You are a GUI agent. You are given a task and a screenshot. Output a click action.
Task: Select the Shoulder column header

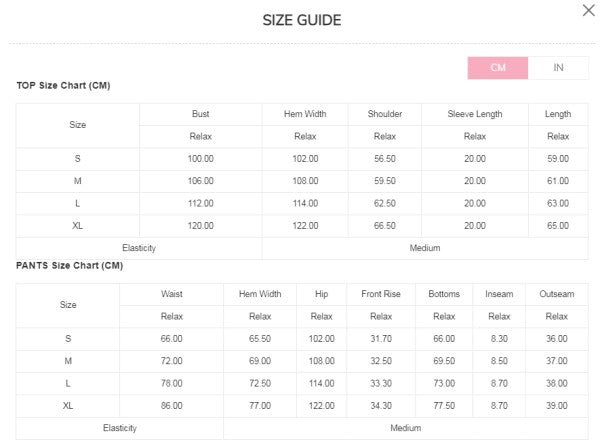point(385,114)
